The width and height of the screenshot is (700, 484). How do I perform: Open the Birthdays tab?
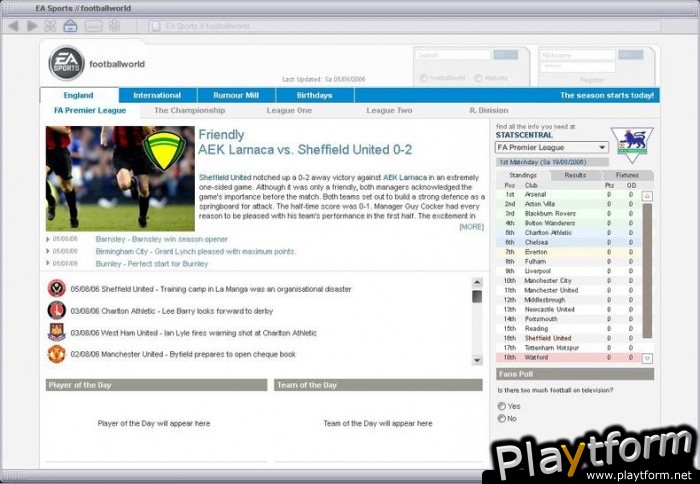pyautogui.click(x=315, y=95)
